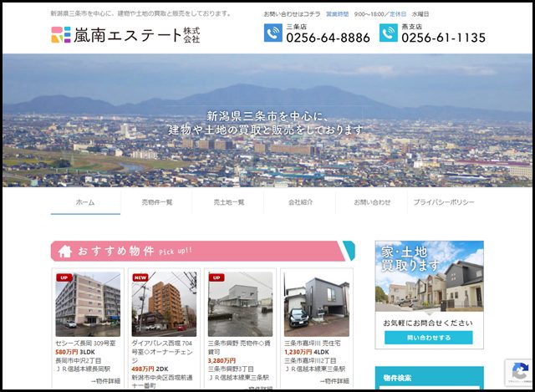
Task: Click the blue phone icon for 三条店
Action: [x=273, y=33]
